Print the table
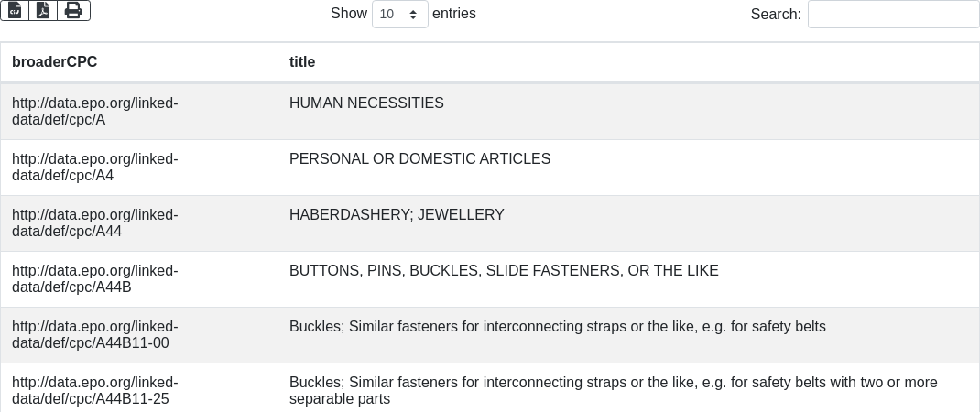The height and width of the screenshot is (412, 980). pos(73,10)
